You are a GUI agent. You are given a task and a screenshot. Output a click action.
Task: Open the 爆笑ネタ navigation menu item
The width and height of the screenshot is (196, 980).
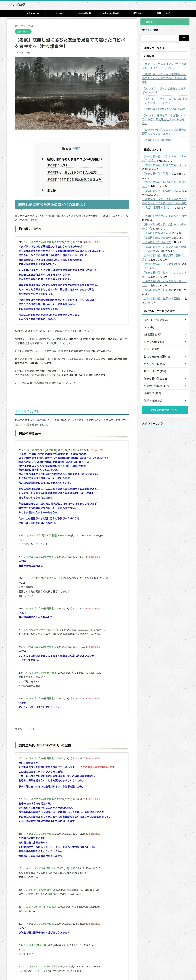[x=137, y=13]
